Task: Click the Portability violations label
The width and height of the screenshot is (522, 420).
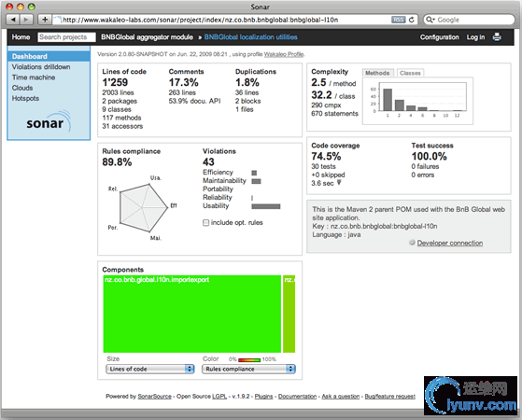Action: coord(218,189)
